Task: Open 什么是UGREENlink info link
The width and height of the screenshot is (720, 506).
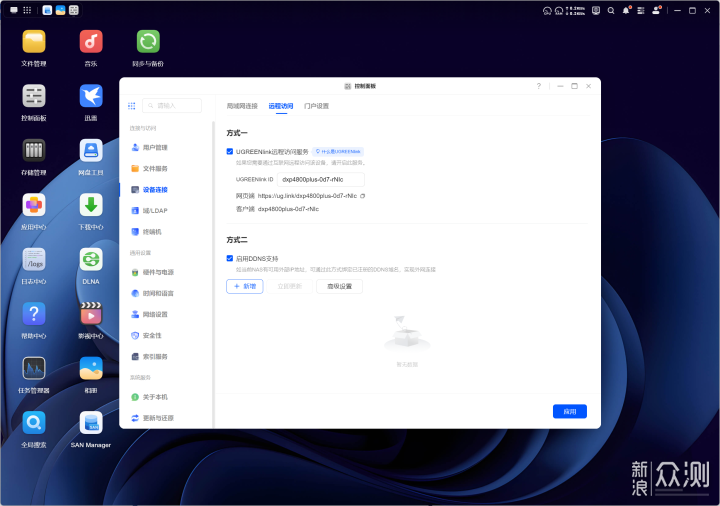Action: pos(338,152)
